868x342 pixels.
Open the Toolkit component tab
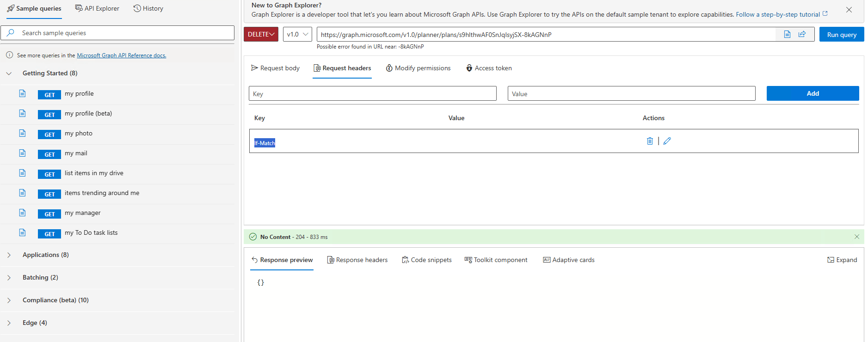coord(496,260)
